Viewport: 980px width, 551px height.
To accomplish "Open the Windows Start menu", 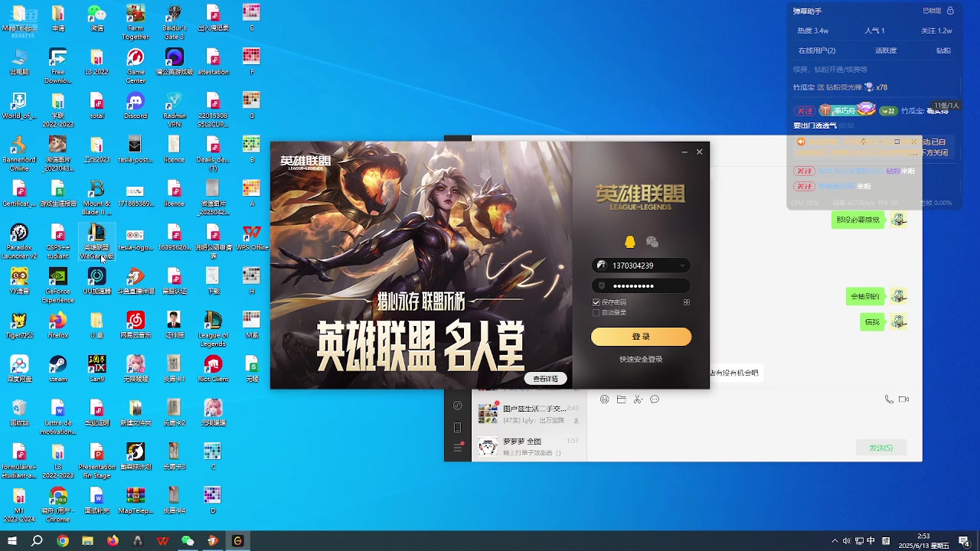I will click(x=12, y=541).
